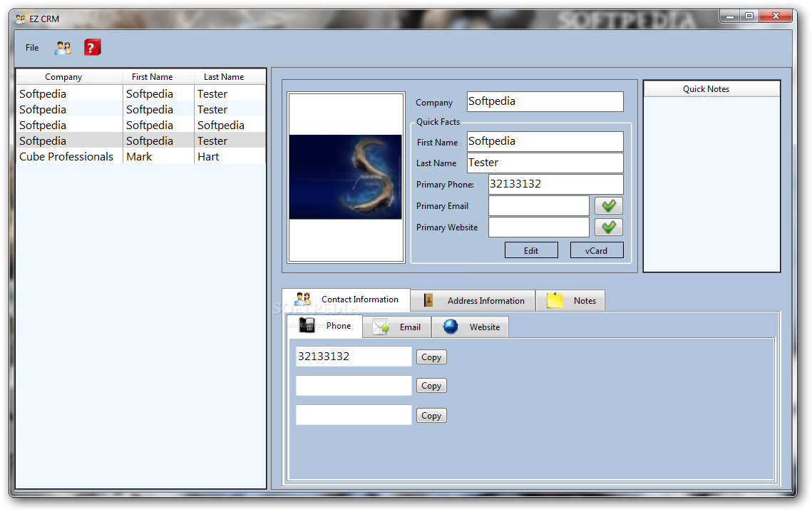The width and height of the screenshot is (812, 512).
Task: Click the envelope icon on Email tab
Action: [381, 327]
